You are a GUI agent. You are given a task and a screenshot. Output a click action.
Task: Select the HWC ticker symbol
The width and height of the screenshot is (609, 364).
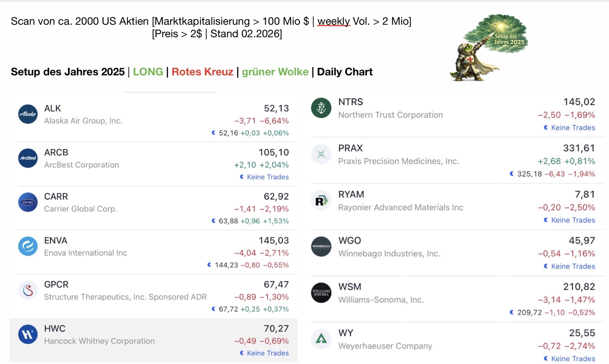click(55, 328)
